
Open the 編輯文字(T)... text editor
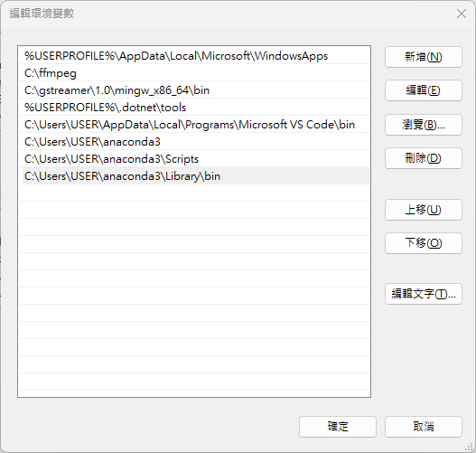click(424, 294)
